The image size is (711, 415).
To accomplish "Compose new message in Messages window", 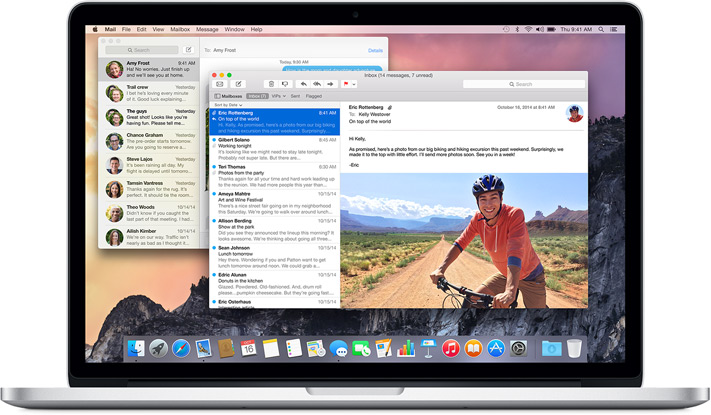I will (x=188, y=49).
